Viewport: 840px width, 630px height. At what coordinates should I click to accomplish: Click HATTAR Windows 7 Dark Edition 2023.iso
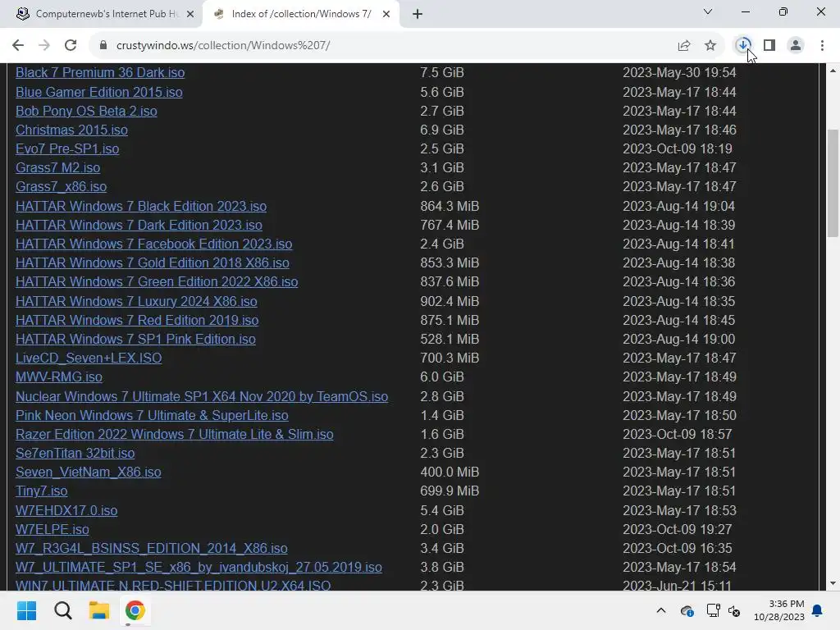point(139,225)
